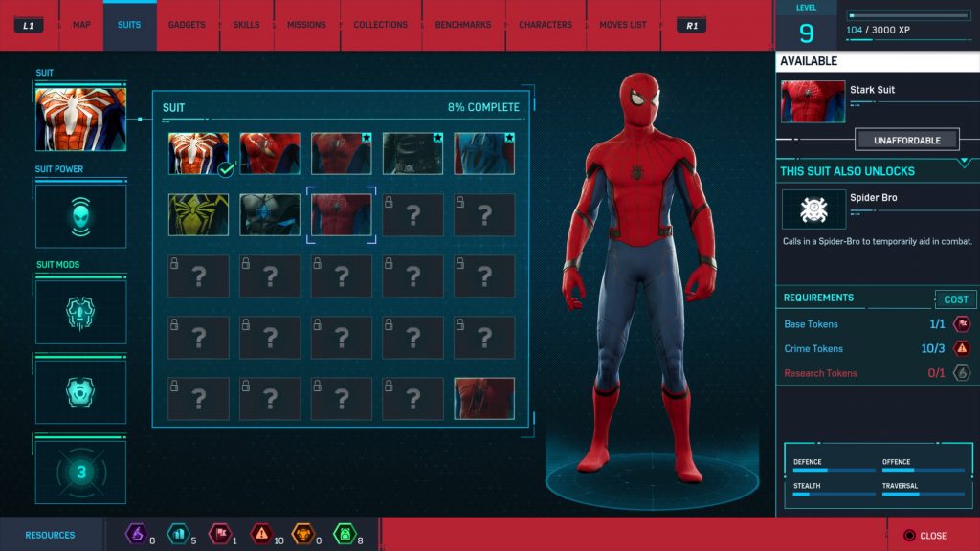Click the Unaffordable button

tap(907, 140)
